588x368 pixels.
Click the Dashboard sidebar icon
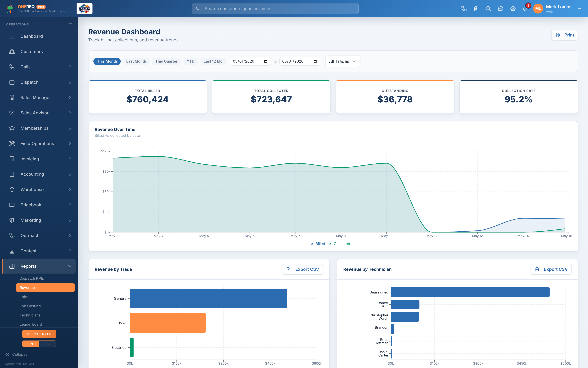tap(12, 36)
